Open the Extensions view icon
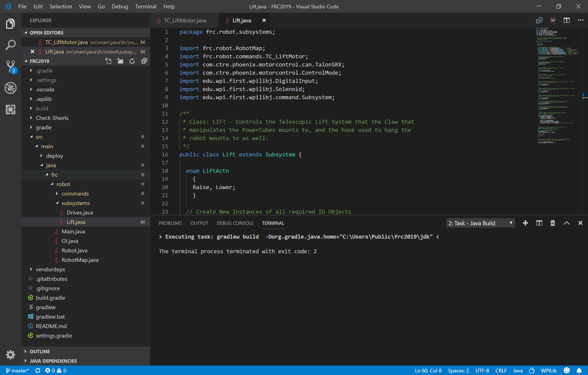 tap(11, 109)
